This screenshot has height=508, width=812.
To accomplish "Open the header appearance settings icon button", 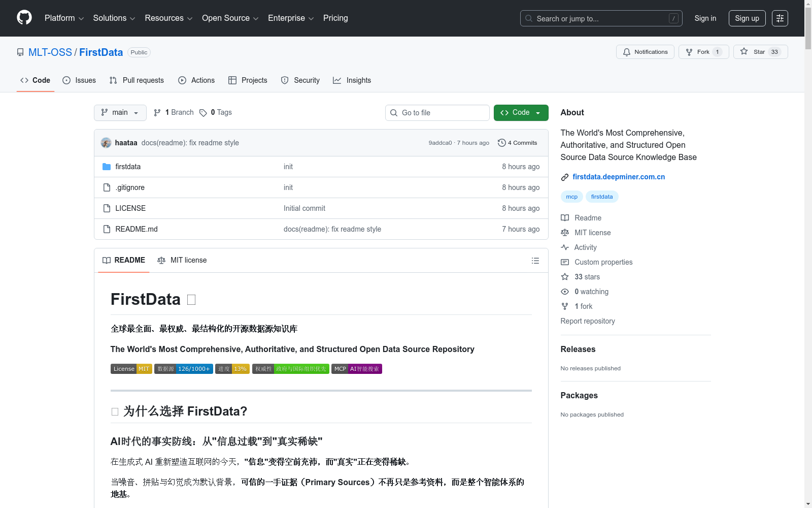I will point(780,18).
